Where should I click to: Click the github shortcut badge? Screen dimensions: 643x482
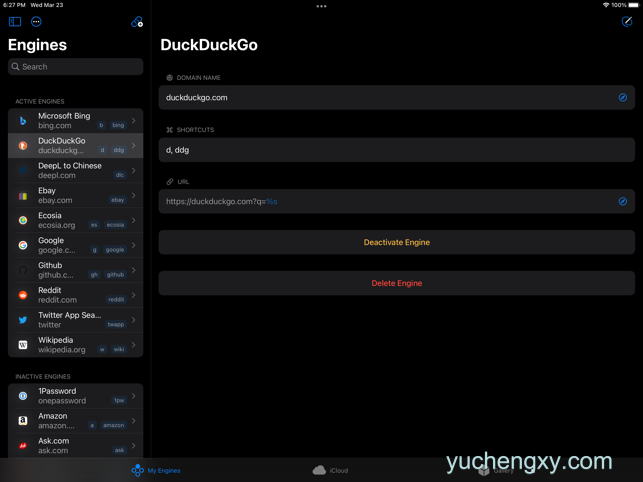115,275
